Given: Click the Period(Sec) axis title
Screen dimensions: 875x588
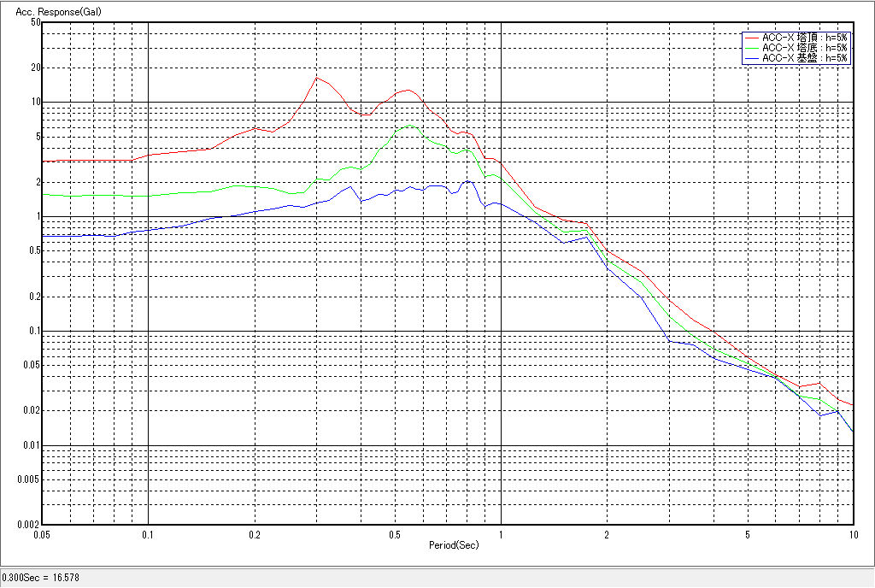Looking at the screenshot, I should point(454,544).
